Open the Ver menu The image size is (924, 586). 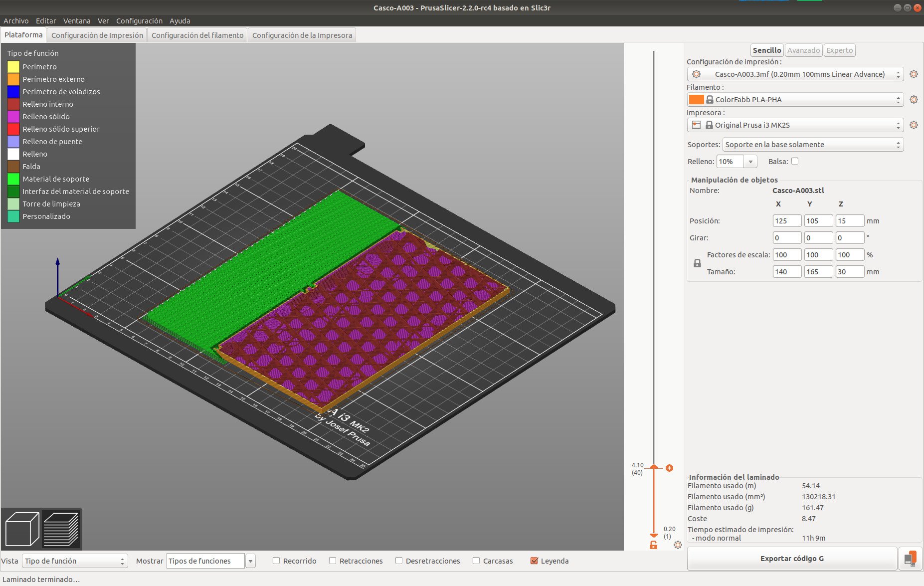pyautogui.click(x=103, y=21)
